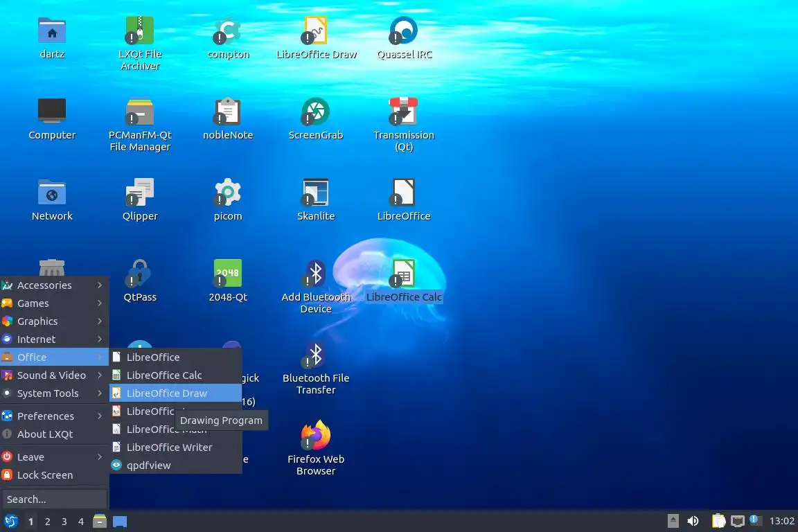
Task: Select the QtPass padlock desktop icon
Action: pyautogui.click(x=139, y=273)
